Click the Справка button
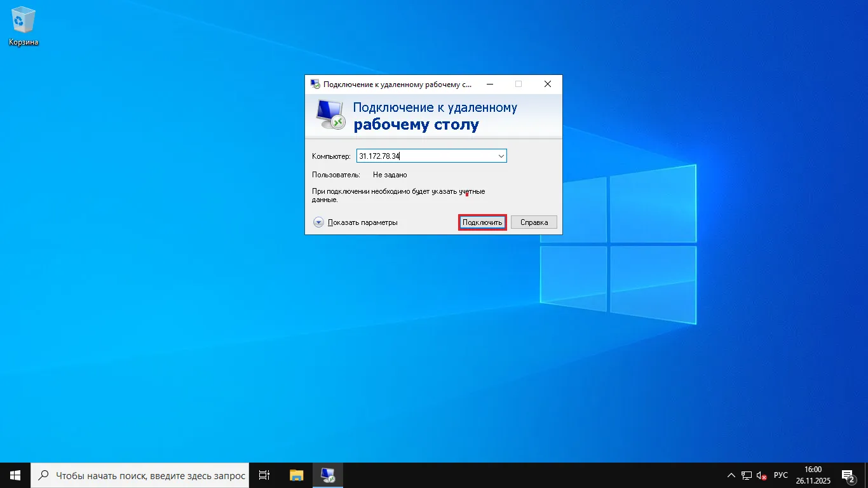 [x=534, y=222]
